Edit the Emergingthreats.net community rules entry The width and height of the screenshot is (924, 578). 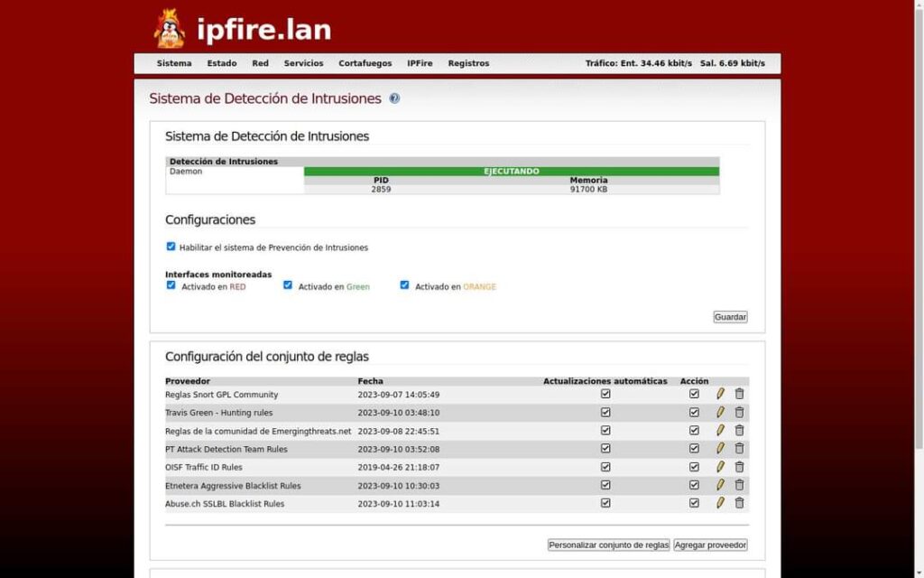720,431
